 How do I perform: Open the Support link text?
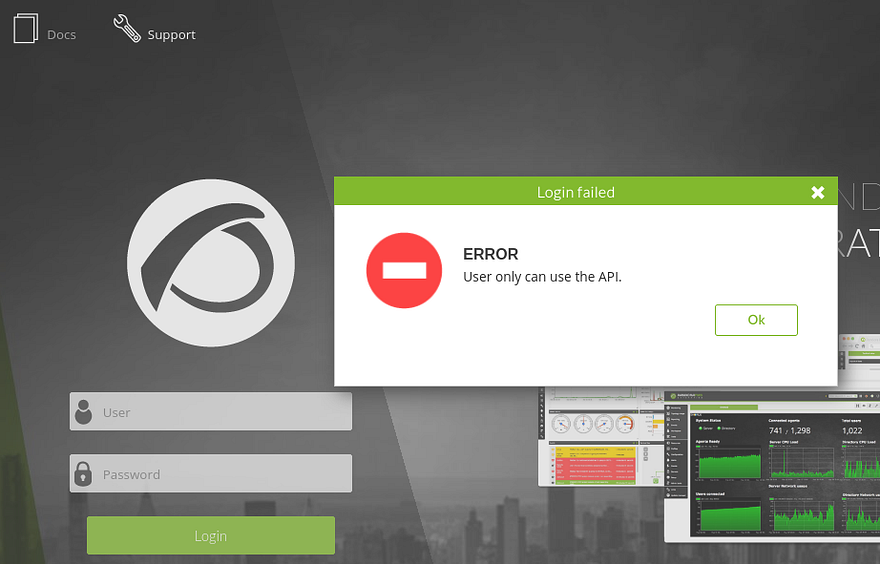point(171,35)
